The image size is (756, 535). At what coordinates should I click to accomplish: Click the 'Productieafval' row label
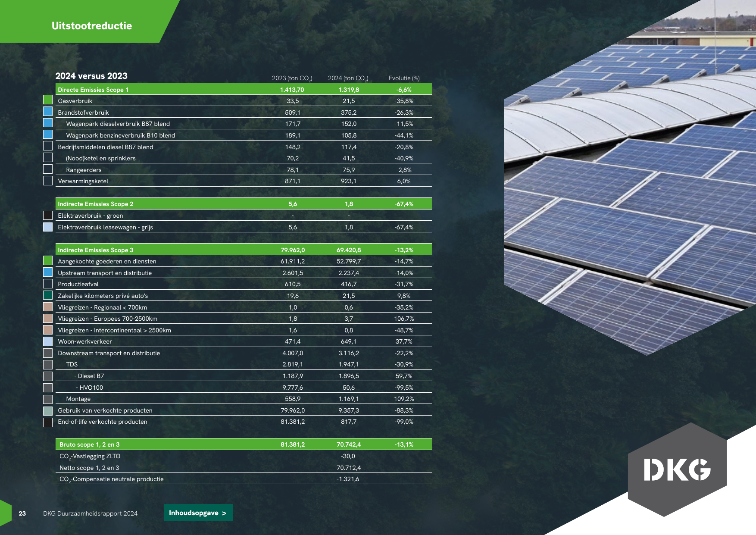coord(78,284)
